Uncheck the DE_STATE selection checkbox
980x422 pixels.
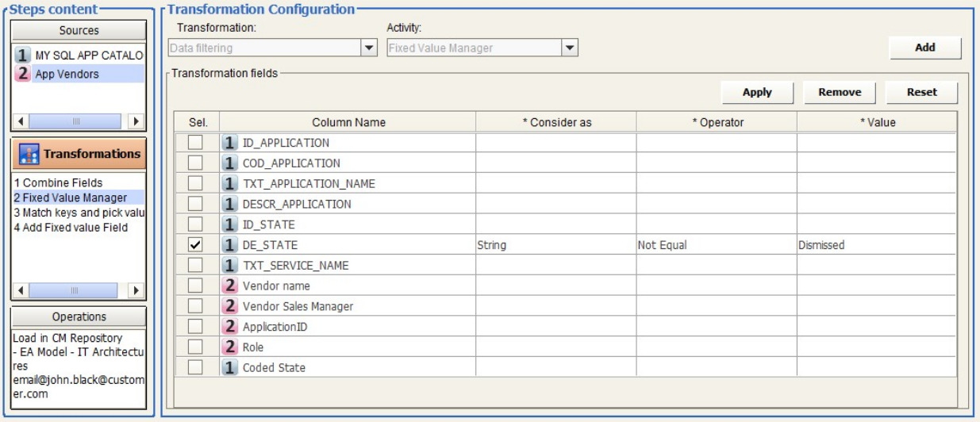[x=195, y=245]
